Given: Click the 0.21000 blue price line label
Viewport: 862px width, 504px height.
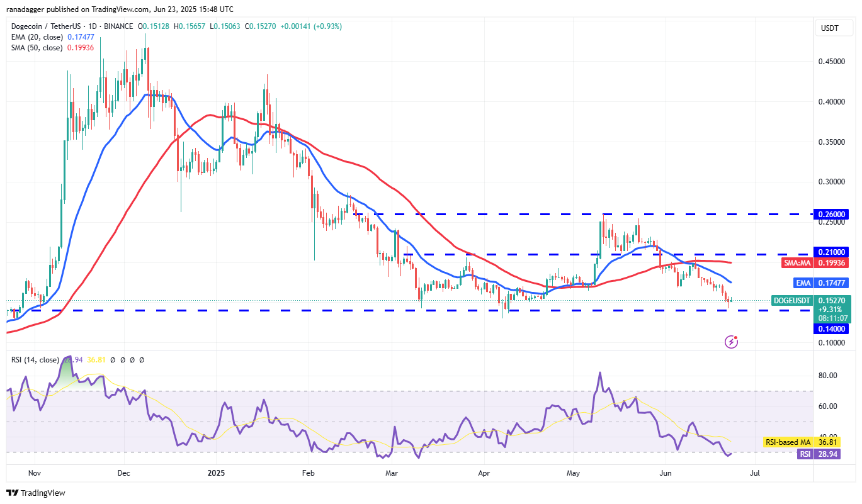Looking at the screenshot, I should click(834, 252).
